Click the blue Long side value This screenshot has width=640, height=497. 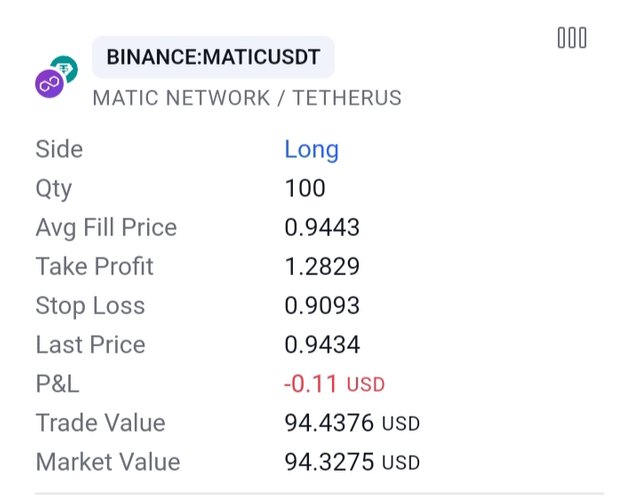tap(312, 150)
